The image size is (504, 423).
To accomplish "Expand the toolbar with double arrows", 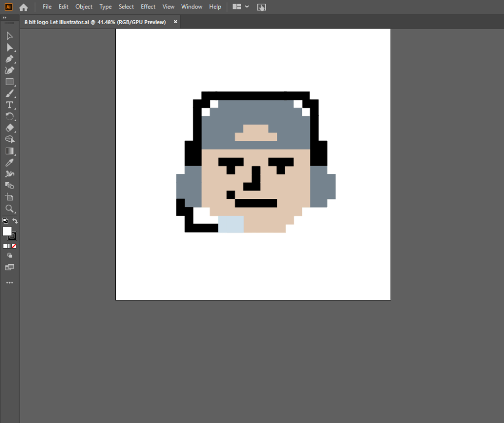I will pos(4,18).
